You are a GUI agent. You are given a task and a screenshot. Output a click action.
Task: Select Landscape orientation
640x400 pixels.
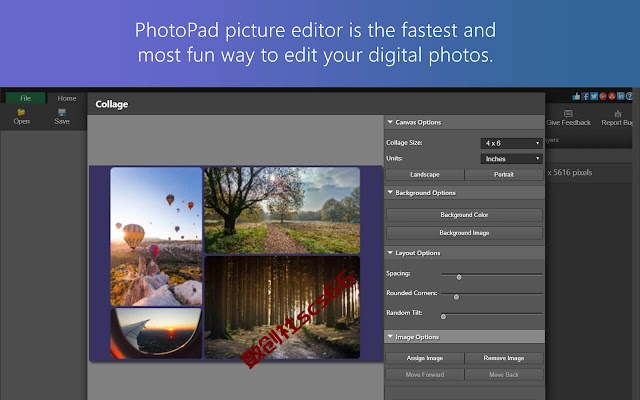coord(424,175)
